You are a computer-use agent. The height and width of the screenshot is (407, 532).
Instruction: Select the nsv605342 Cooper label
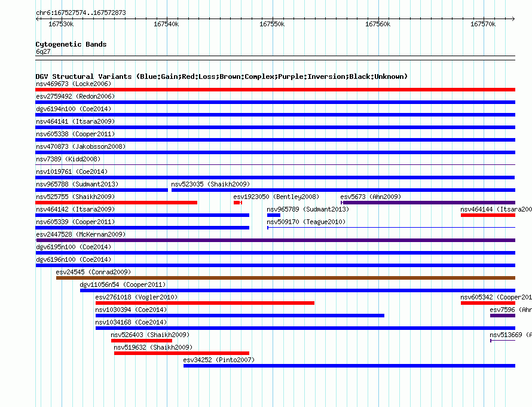[496, 297]
